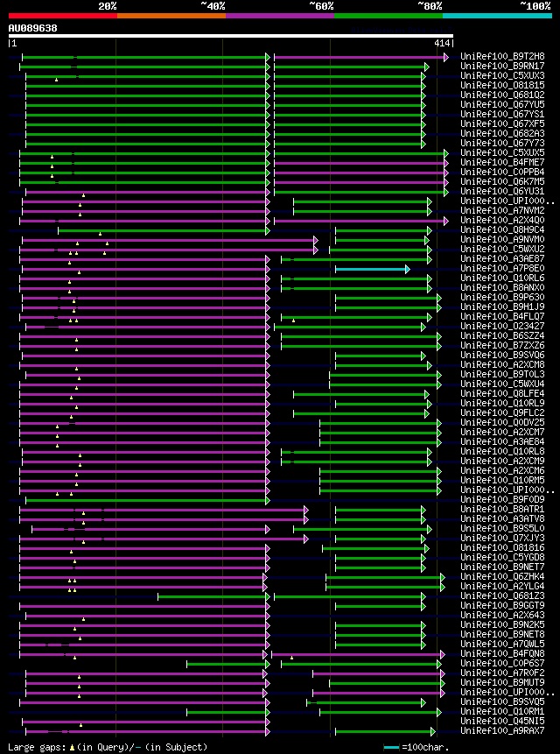Click the purple second segment of B9T2H8

click(x=361, y=57)
